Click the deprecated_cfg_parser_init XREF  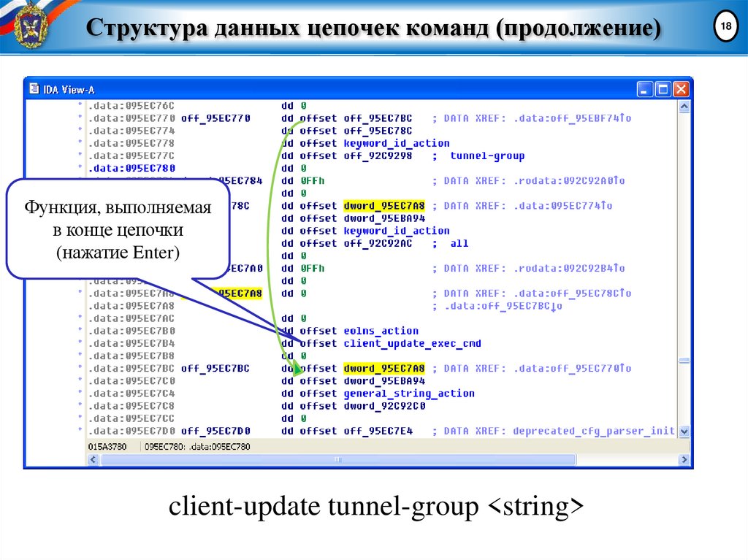click(594, 431)
